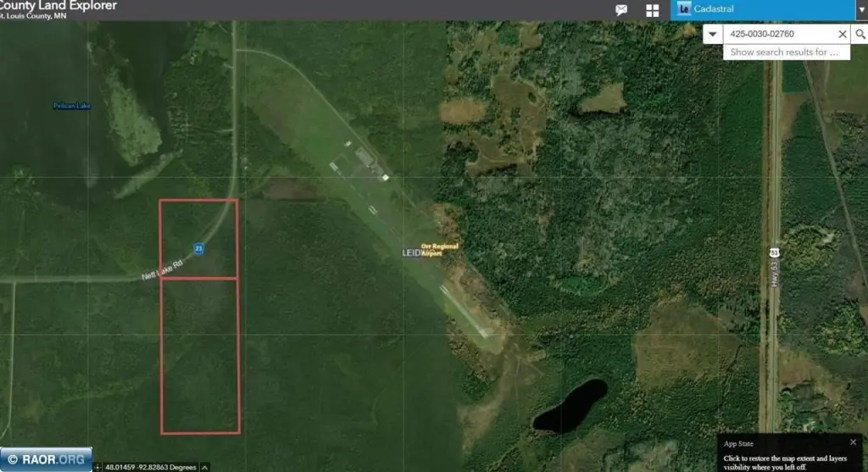Screen dimensions: 868x472
Task: Open the app grid switcher icon
Action: click(652, 10)
